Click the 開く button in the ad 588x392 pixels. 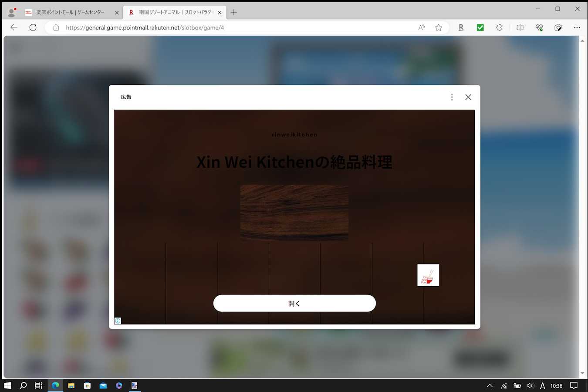pyautogui.click(x=294, y=303)
